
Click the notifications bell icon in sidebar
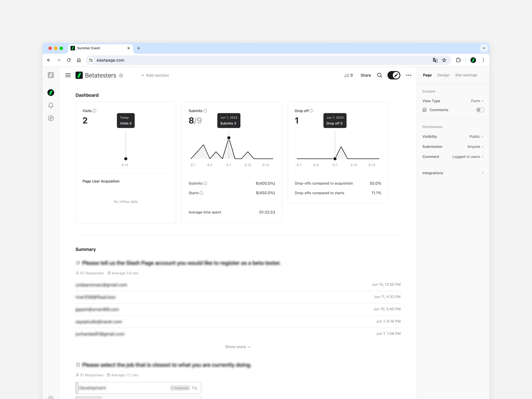[x=51, y=105]
